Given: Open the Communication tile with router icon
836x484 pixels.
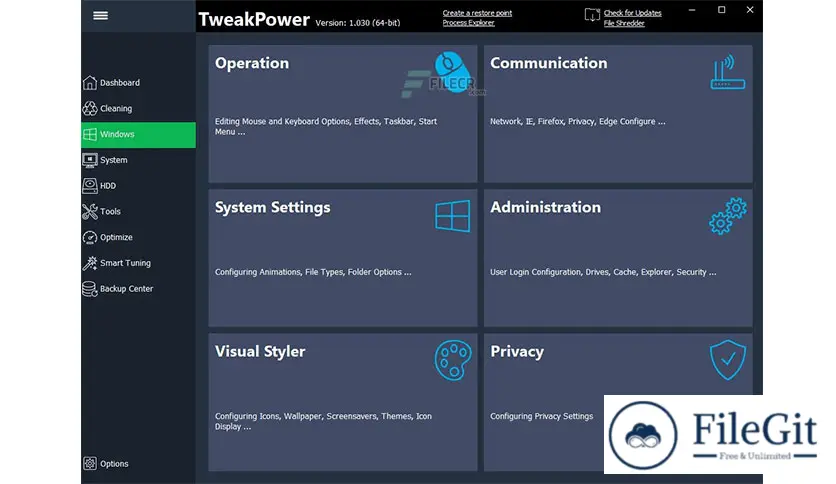Looking at the screenshot, I should [617, 112].
